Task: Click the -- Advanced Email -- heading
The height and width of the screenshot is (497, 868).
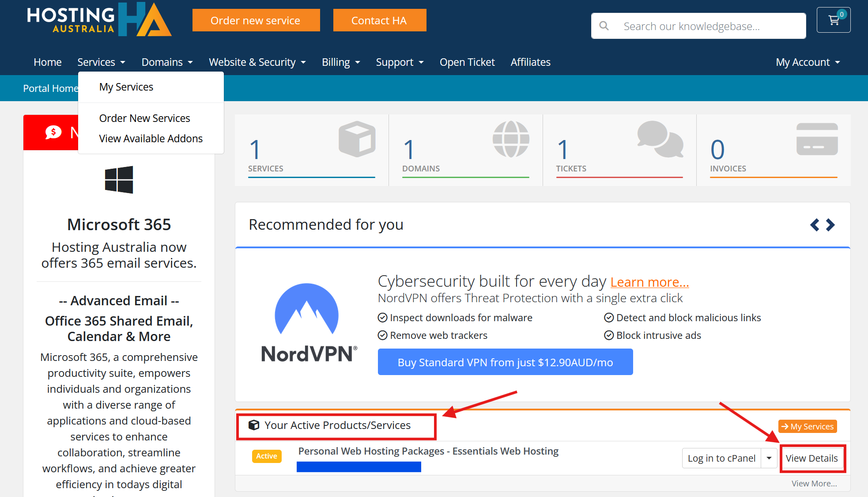Action: (x=119, y=301)
